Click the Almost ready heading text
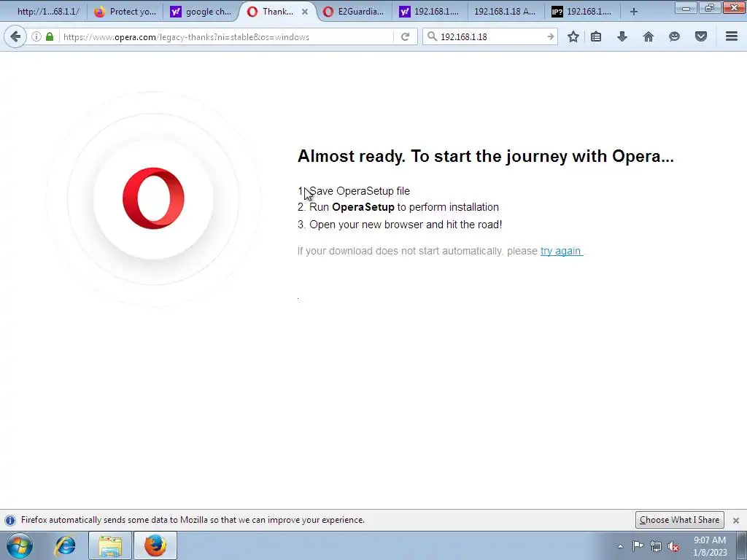This screenshot has height=560, width=747. 485,156
